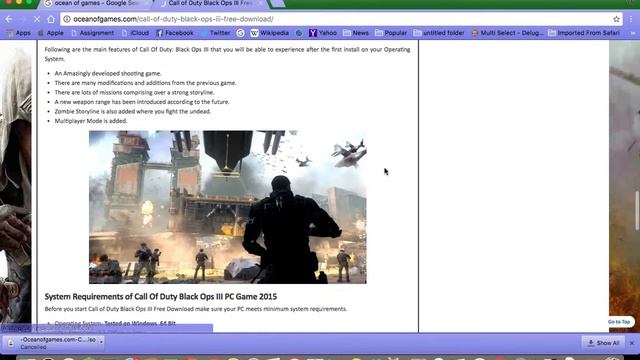Go to the Home page
640x360 pixels.
pyautogui.click(x=51, y=19)
